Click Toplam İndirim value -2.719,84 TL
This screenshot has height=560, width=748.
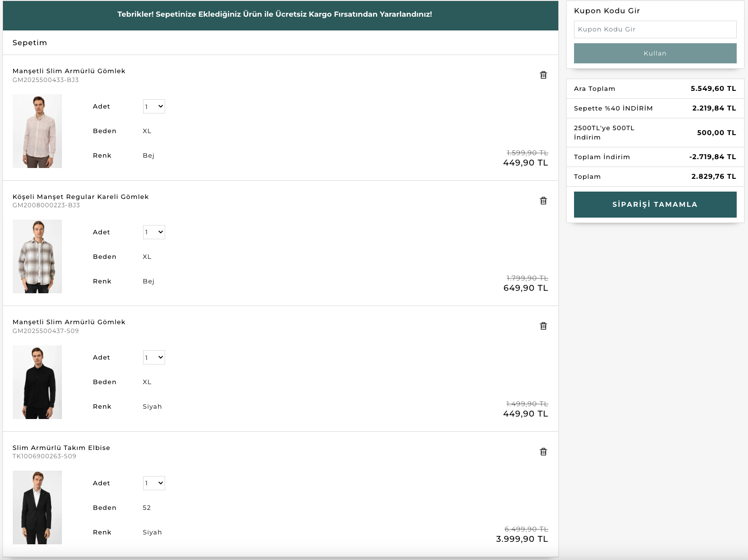[713, 157]
